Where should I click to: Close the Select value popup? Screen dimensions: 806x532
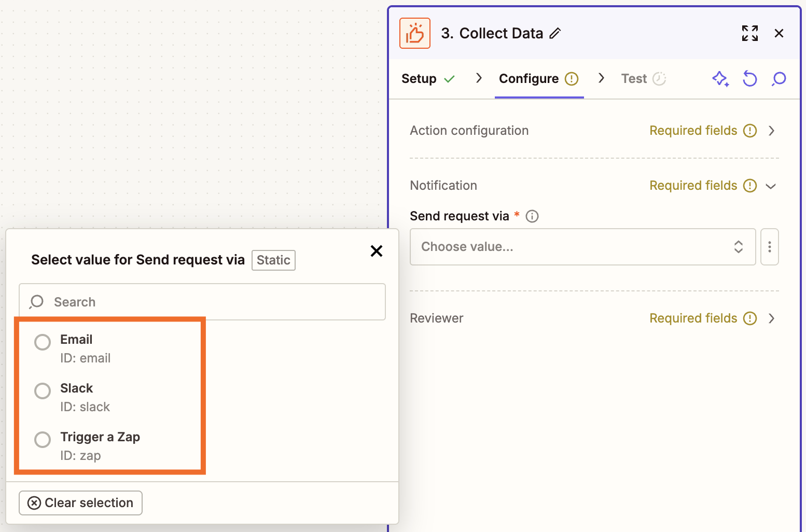point(377,251)
